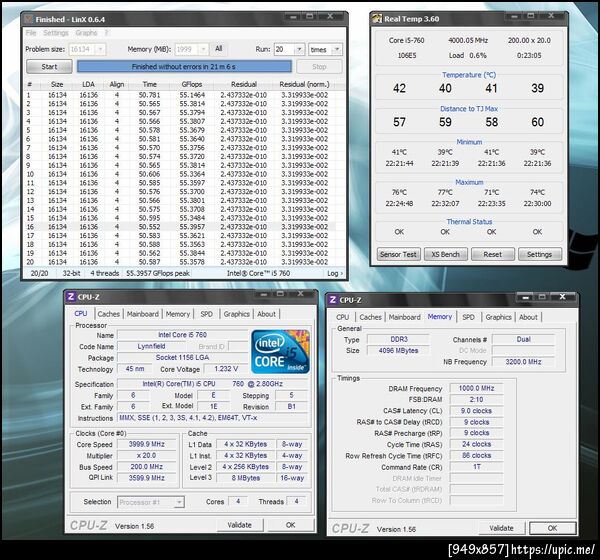Click the Real Temp title bar icon
The height and width of the screenshot is (560, 600).
[377, 19]
